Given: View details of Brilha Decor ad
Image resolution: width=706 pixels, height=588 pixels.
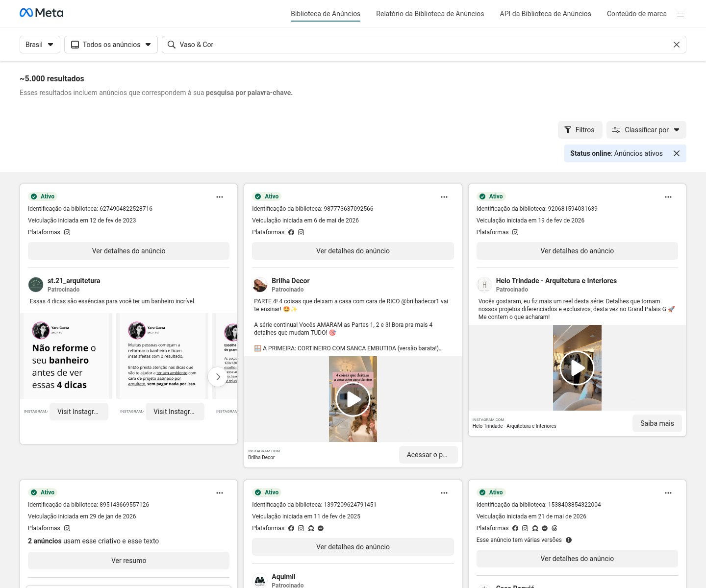Looking at the screenshot, I should coord(353,251).
